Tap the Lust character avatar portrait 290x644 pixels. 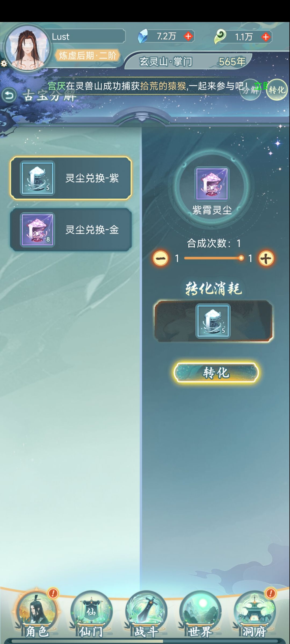(x=27, y=48)
